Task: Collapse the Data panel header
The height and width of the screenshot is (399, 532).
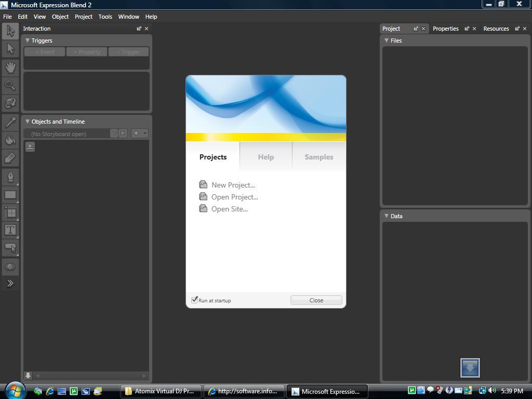Action: pos(386,216)
